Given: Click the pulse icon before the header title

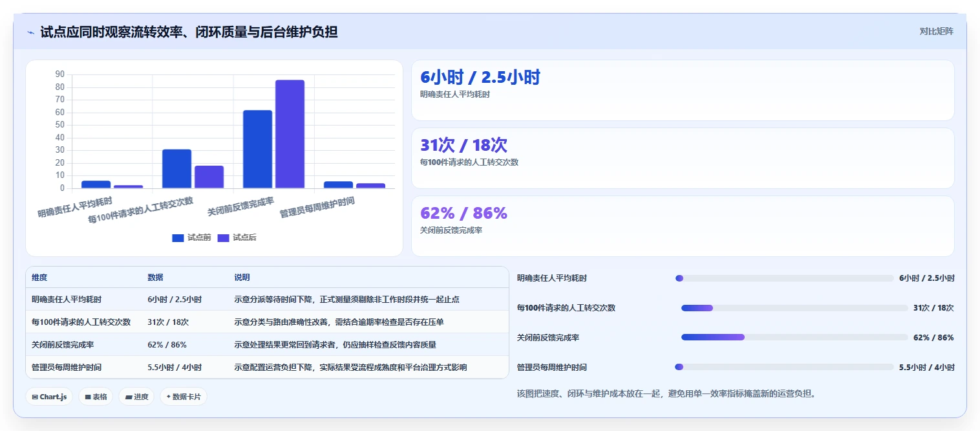Looking at the screenshot, I should click(31, 32).
